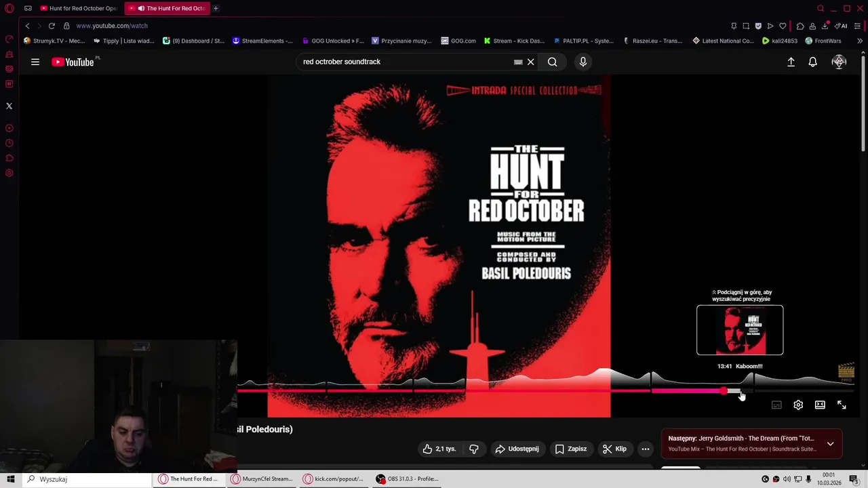Click the Zapisz save button
Screen dimensions: 868x488
coord(571,449)
